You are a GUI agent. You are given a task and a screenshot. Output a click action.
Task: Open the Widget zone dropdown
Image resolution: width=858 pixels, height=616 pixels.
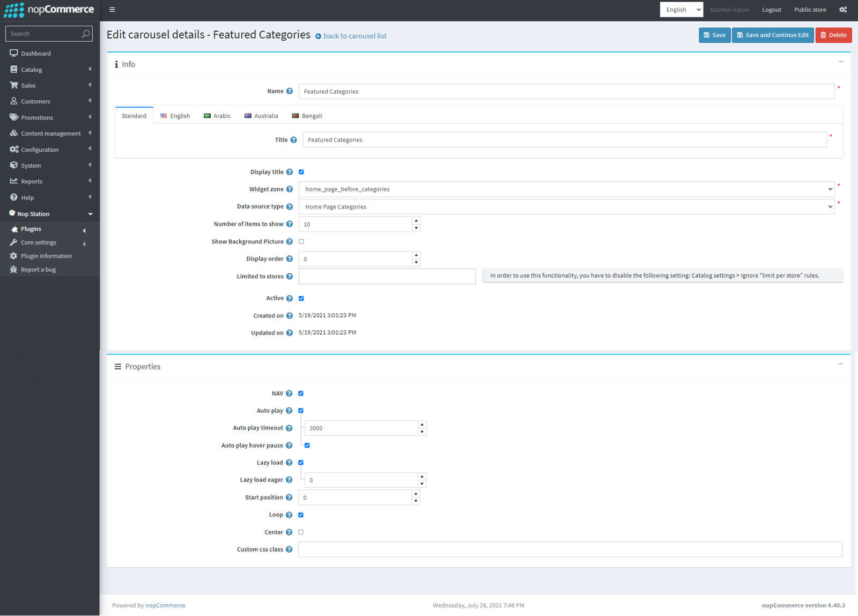566,189
